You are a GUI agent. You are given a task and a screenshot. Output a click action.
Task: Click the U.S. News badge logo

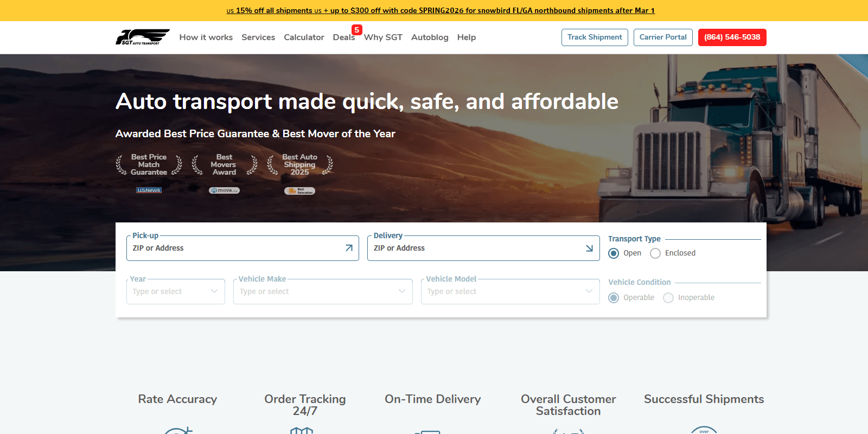click(x=149, y=190)
